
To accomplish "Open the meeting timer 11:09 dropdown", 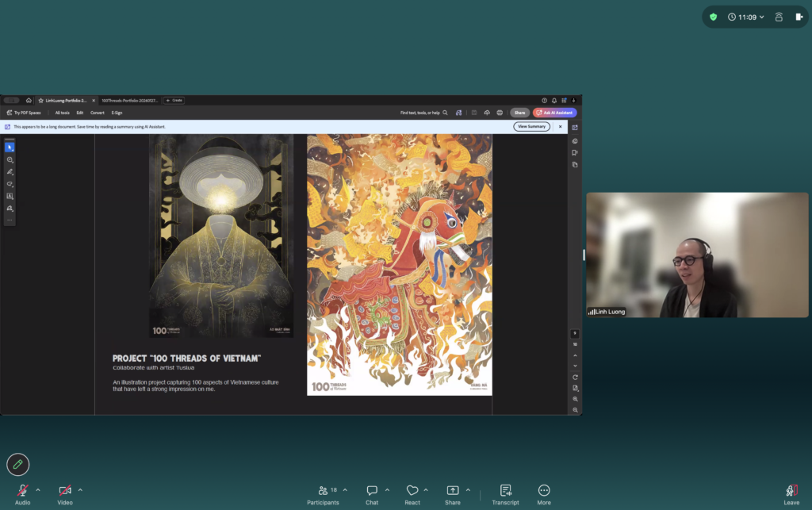I will (745, 17).
